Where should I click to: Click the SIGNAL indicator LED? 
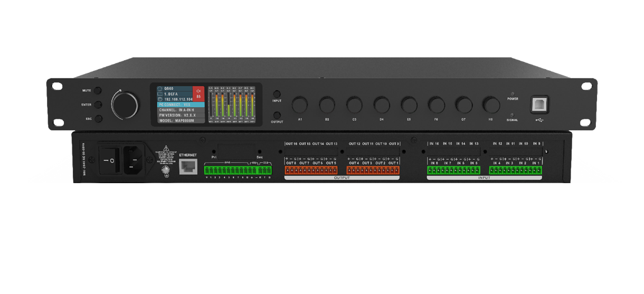point(513,115)
